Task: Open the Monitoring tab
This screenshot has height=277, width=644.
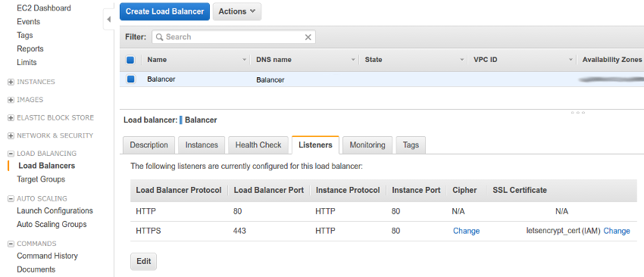Action: 367,145
